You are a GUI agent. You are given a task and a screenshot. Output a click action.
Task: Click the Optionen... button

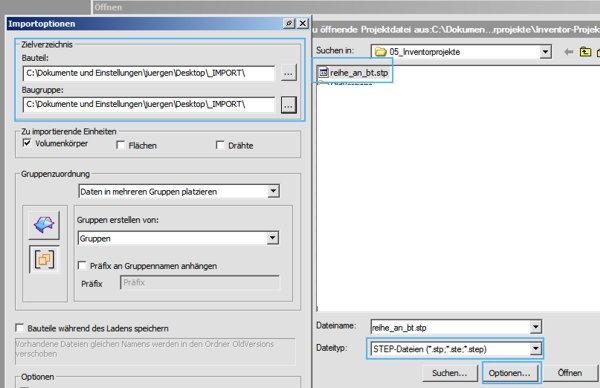click(509, 373)
